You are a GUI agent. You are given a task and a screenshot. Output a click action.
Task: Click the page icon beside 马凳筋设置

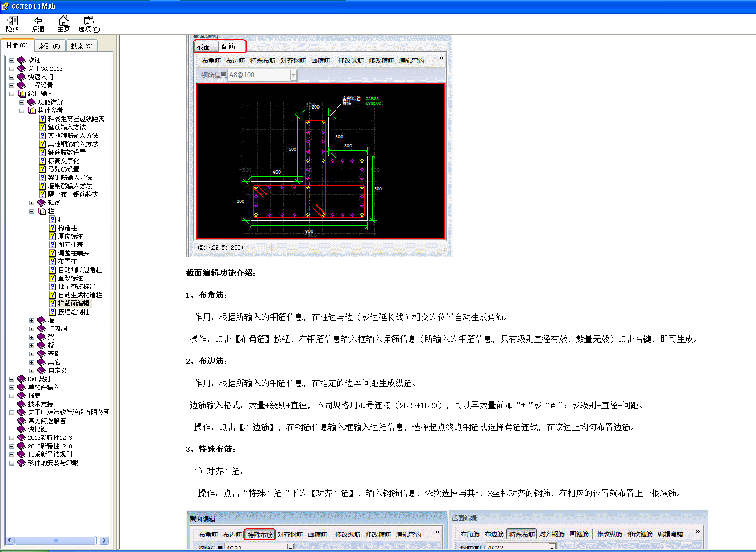click(42, 169)
